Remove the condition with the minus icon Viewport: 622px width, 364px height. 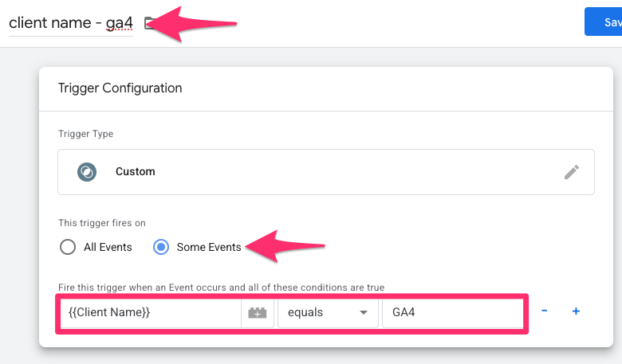pos(544,311)
